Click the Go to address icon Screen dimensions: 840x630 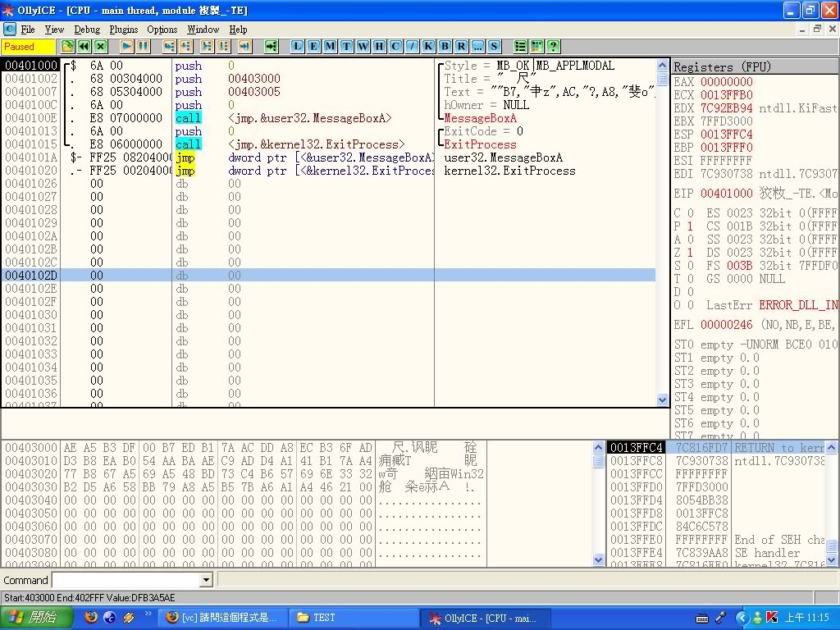[x=272, y=47]
